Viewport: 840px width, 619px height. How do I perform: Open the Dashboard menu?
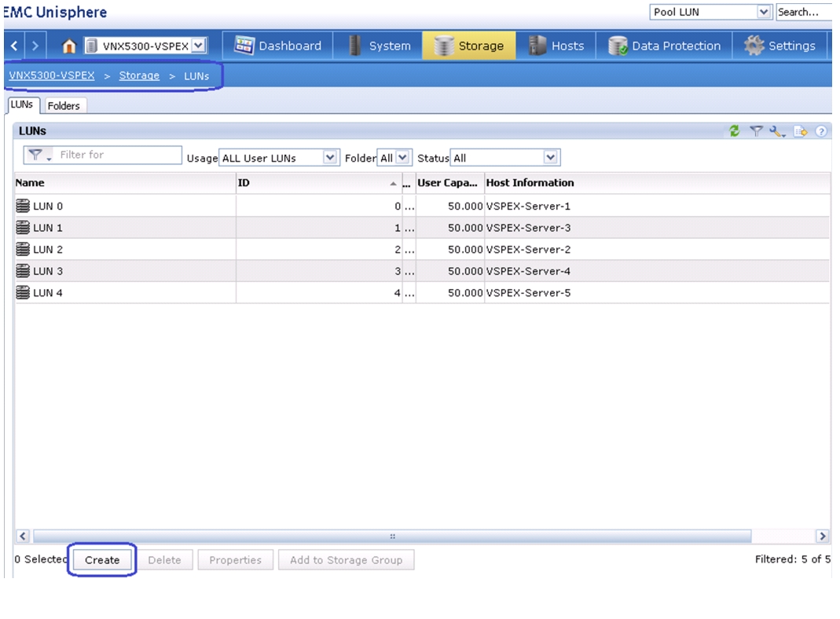coord(277,46)
